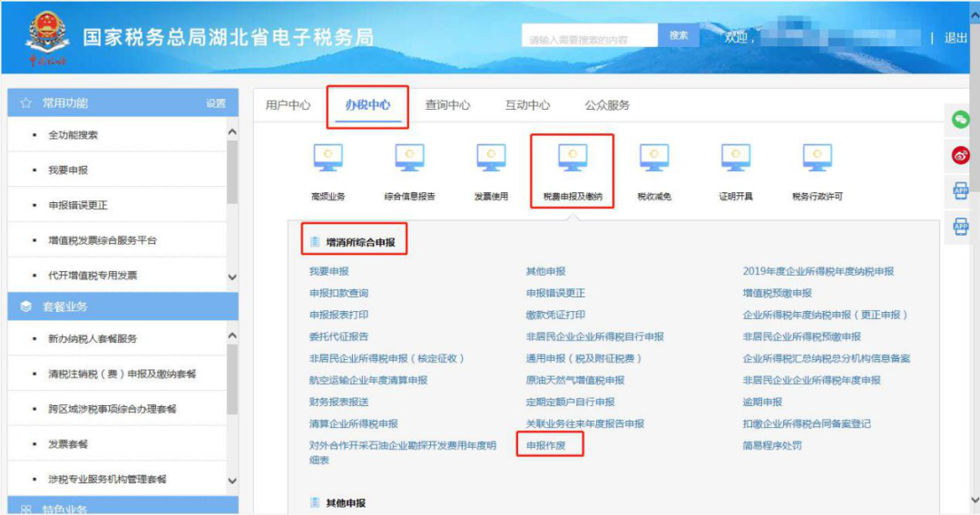
Task: Click the 关联业务往来年度报告申报 link
Action: 585,423
